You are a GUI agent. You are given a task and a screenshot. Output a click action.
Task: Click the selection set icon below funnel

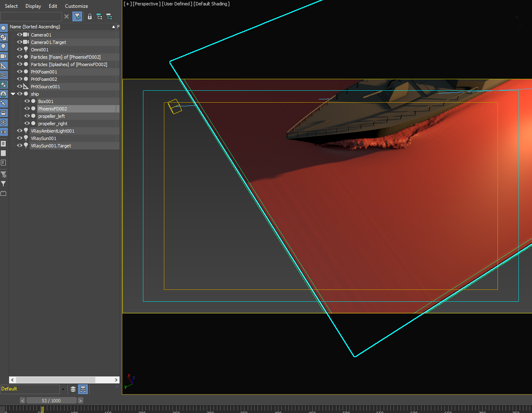pos(3,193)
